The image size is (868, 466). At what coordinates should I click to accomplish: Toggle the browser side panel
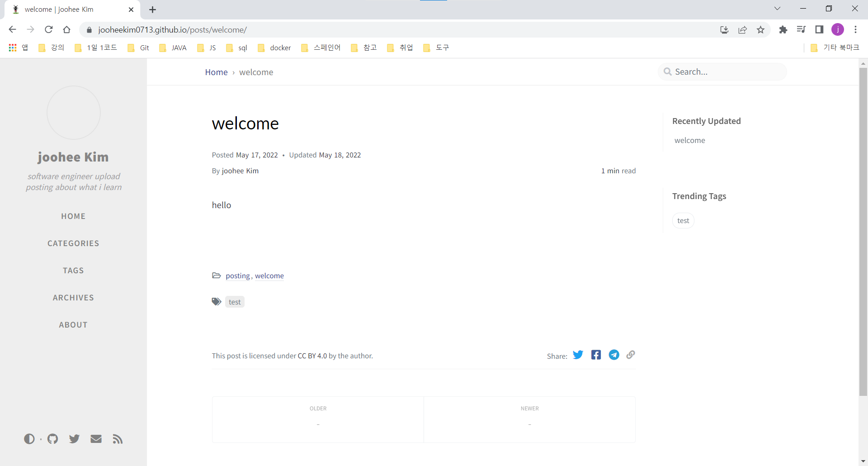819,30
